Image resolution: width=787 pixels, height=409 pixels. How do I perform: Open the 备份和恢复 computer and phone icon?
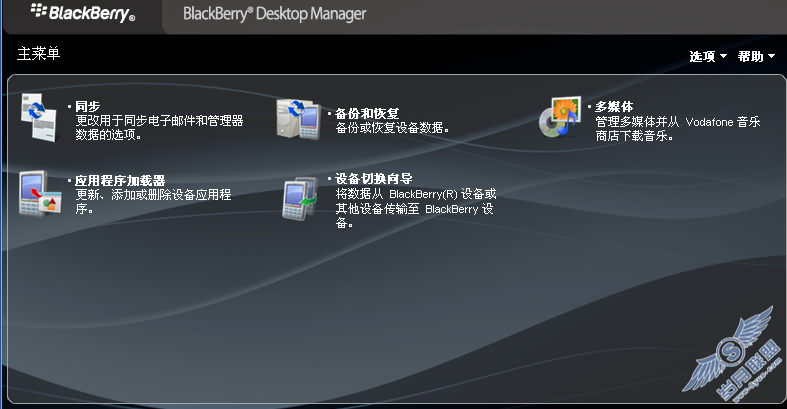click(298, 119)
